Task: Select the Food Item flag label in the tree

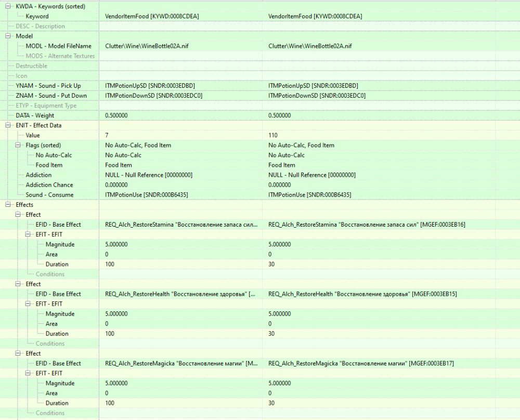Action: point(49,165)
